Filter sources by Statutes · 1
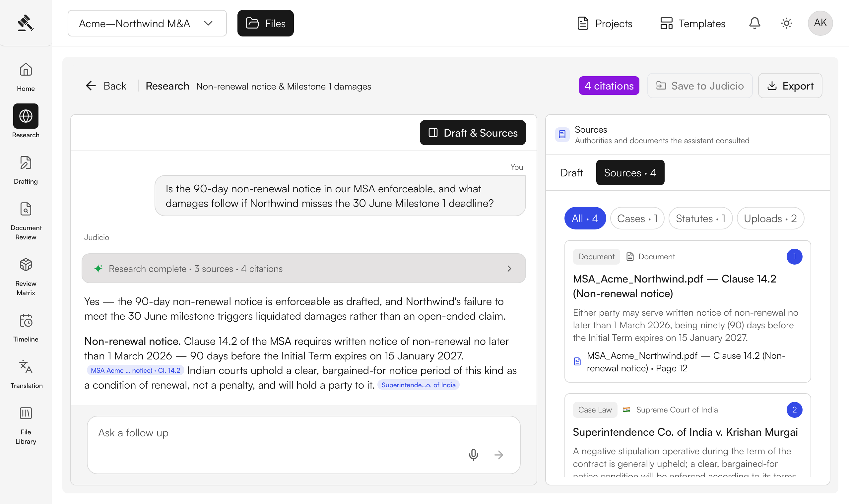Image resolution: width=849 pixels, height=504 pixels. tap(701, 218)
